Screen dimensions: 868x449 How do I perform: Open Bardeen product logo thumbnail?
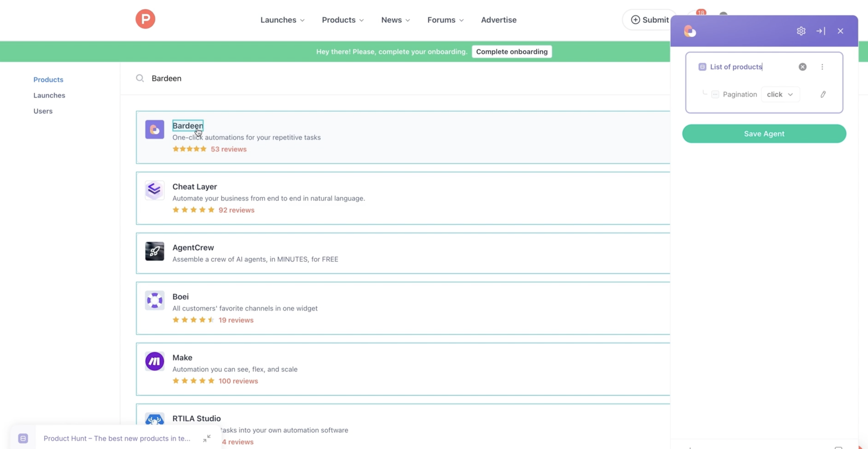155,130
